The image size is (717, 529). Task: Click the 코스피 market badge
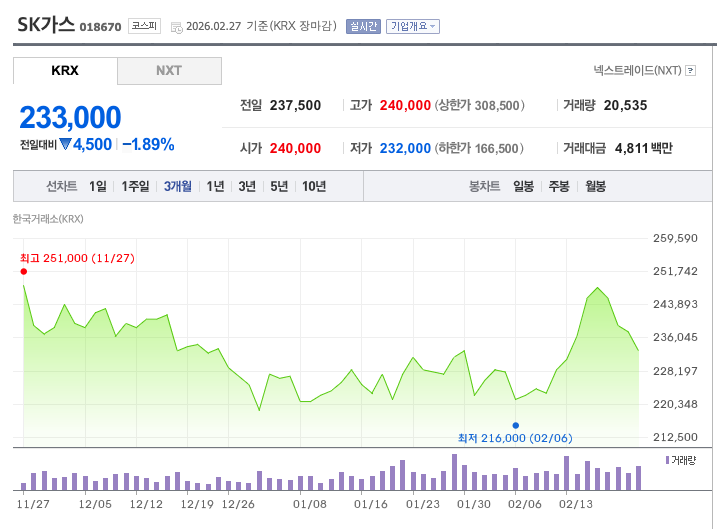point(144,26)
